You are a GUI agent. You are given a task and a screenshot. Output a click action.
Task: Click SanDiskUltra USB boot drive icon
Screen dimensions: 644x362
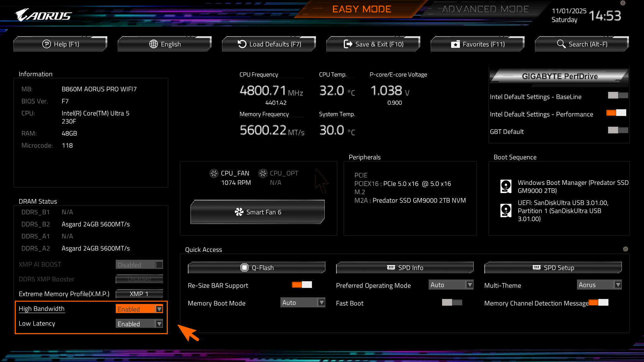tap(506, 210)
